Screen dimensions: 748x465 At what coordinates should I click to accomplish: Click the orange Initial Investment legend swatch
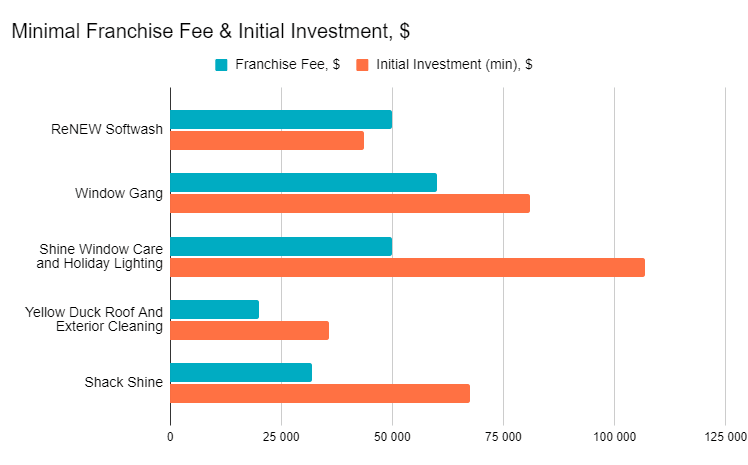[362, 65]
